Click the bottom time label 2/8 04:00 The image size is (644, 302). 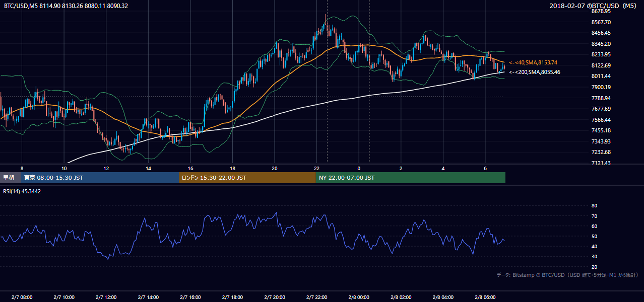443,297
